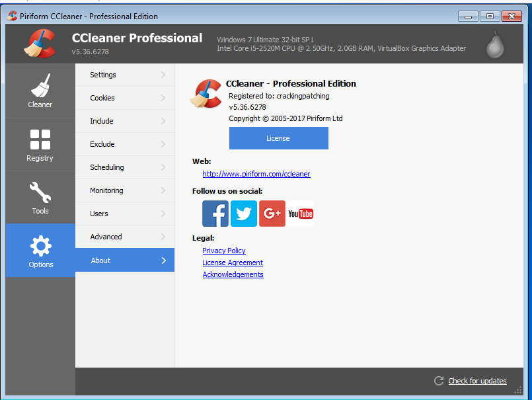The width and height of the screenshot is (532, 400).
Task: Visit CCleaner's Twitter profile
Action: 243,213
